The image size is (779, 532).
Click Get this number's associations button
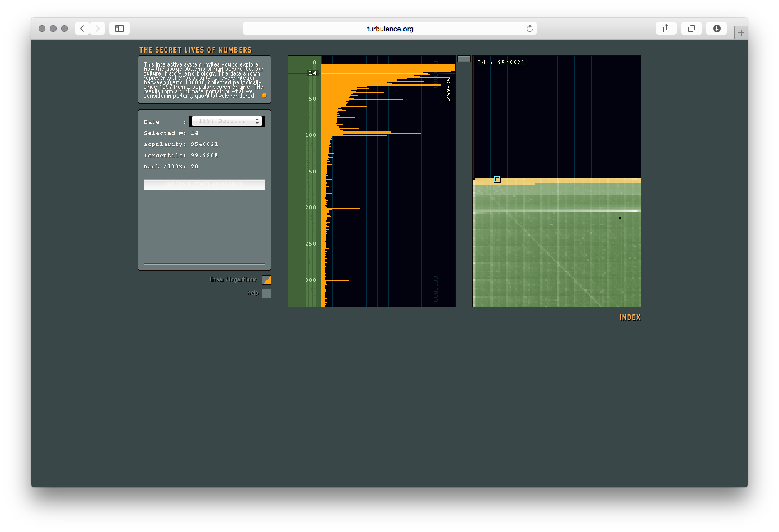point(204,184)
